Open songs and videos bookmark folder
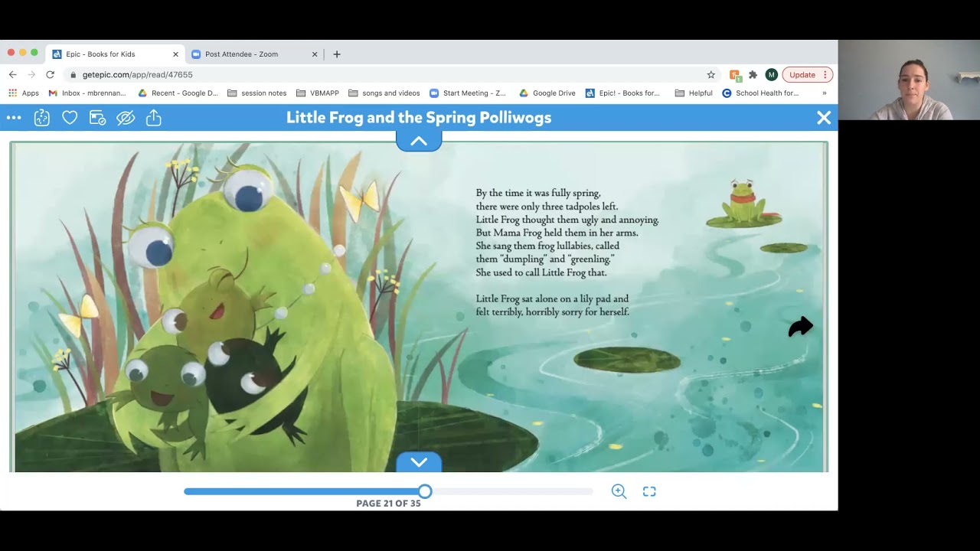Viewport: 980px width, 551px height. pyautogui.click(x=384, y=93)
